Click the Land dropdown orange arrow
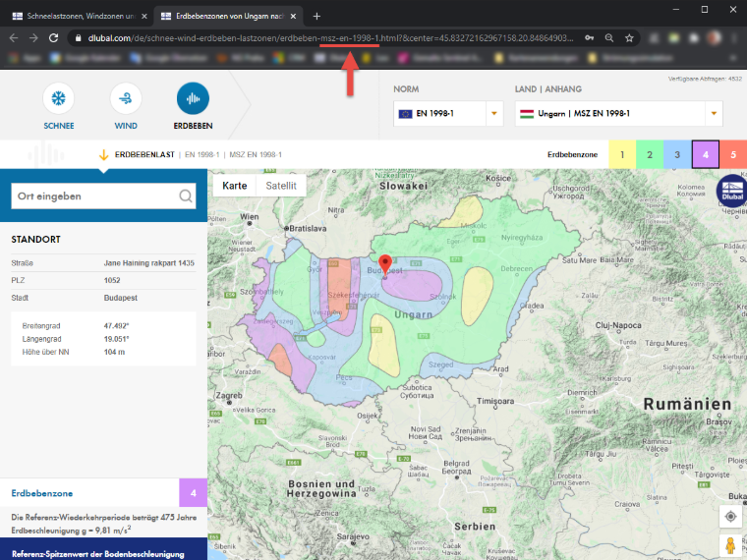The width and height of the screenshot is (747, 560). pos(714,113)
